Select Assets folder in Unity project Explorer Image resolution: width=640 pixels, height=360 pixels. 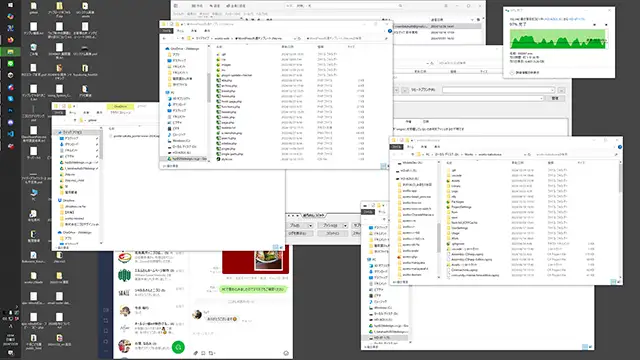tap(454, 181)
